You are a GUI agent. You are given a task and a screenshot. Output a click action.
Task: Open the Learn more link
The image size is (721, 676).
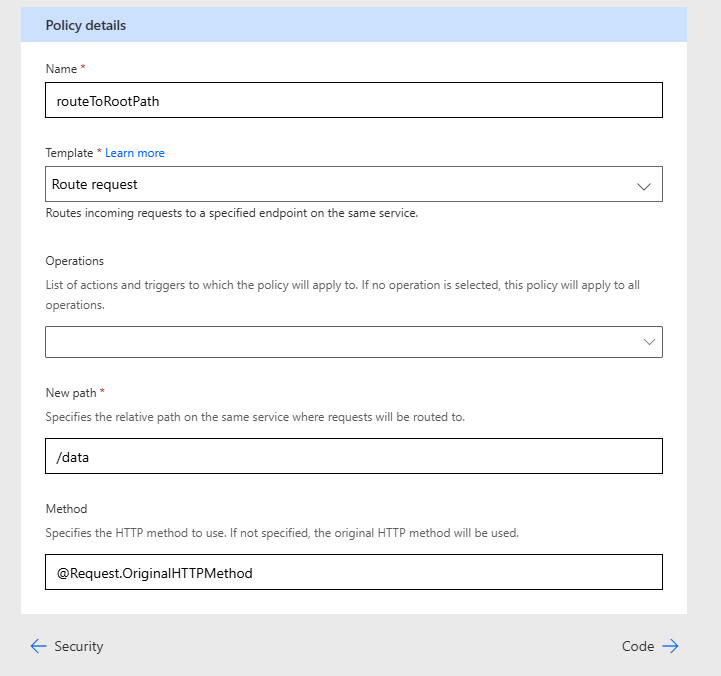pyautogui.click(x=135, y=153)
